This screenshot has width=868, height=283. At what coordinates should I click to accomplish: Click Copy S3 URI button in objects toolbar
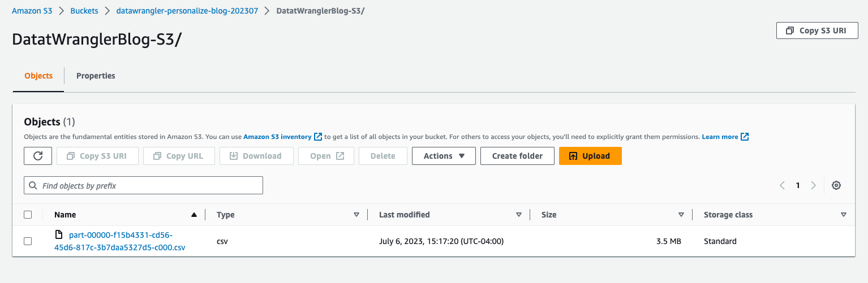pos(97,156)
